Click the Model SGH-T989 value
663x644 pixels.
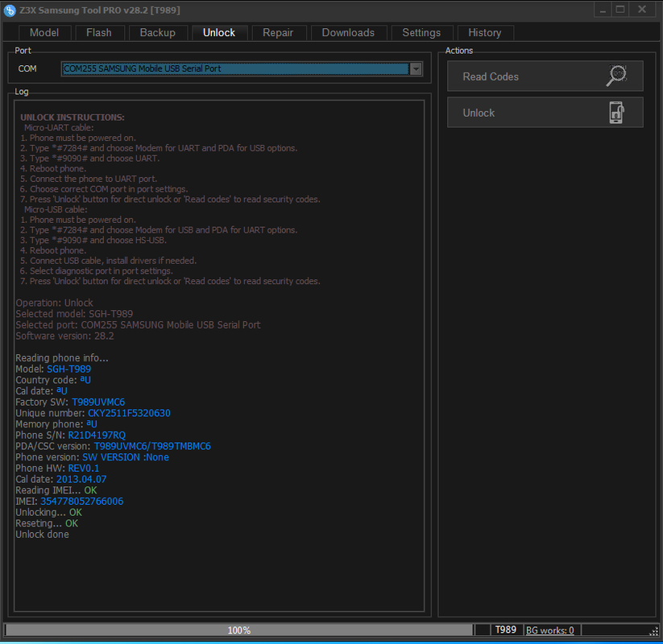pyautogui.click(x=69, y=369)
